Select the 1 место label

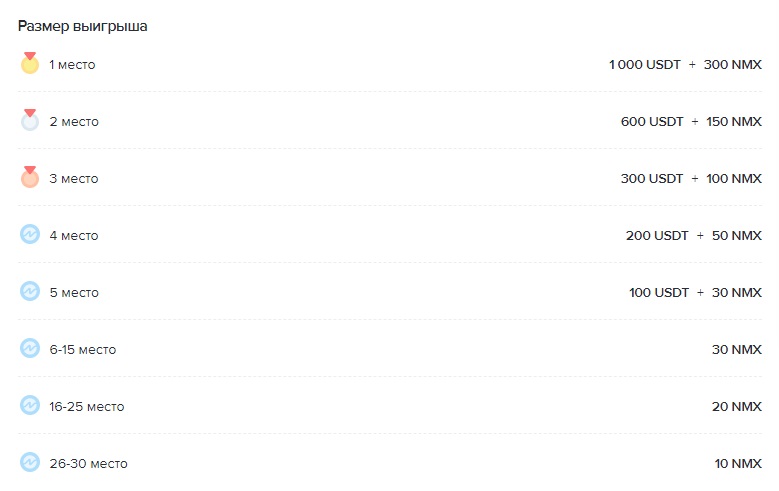click(x=72, y=65)
